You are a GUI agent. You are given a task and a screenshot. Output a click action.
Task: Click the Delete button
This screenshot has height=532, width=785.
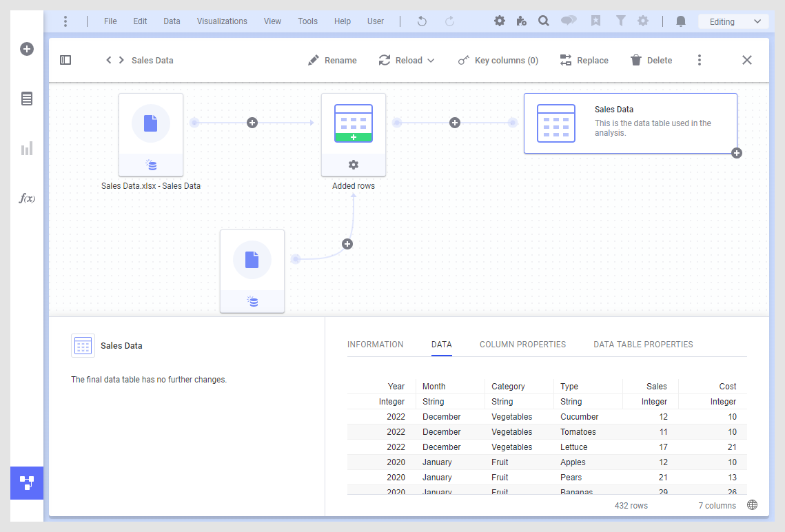[651, 61]
